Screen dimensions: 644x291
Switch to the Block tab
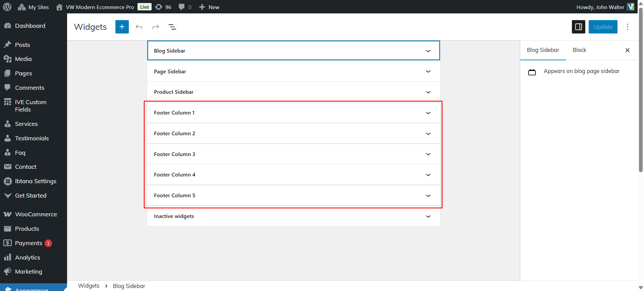pyautogui.click(x=579, y=50)
